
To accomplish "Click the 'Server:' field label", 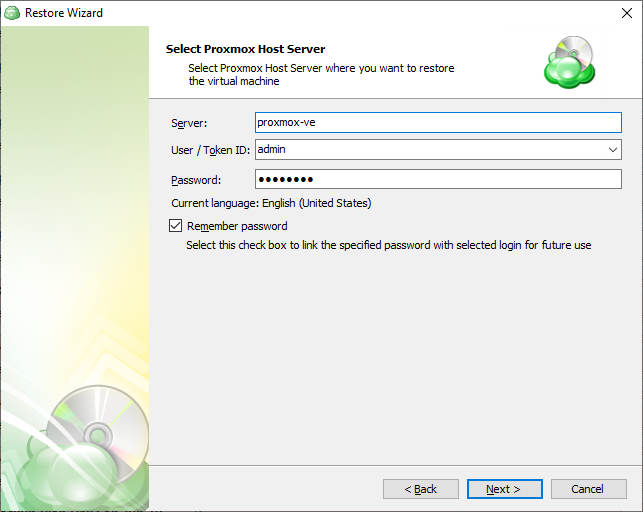I will (x=189, y=123).
